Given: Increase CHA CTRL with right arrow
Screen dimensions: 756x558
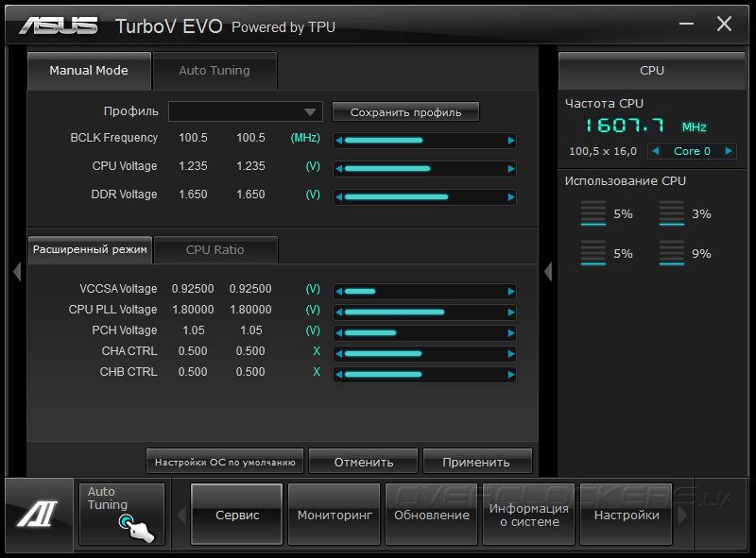Looking at the screenshot, I should (511, 354).
